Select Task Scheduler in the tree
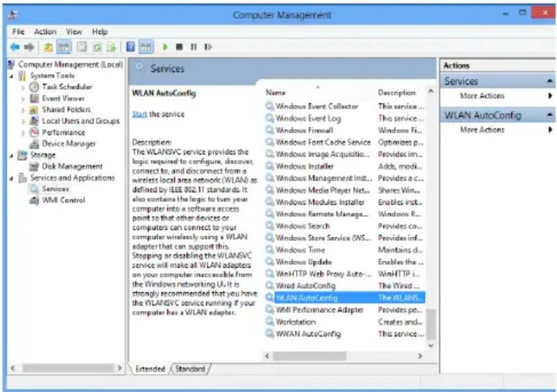Viewport: 557px width, 392px height. pyautogui.click(x=67, y=87)
